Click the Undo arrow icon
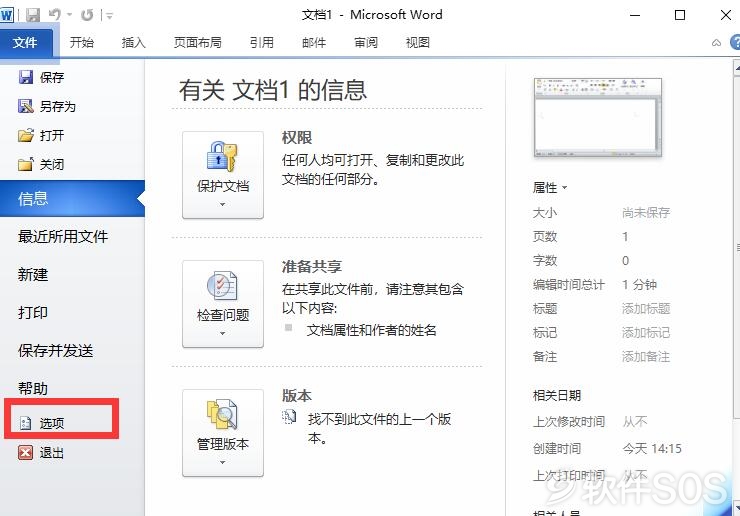740x516 pixels. [54, 15]
